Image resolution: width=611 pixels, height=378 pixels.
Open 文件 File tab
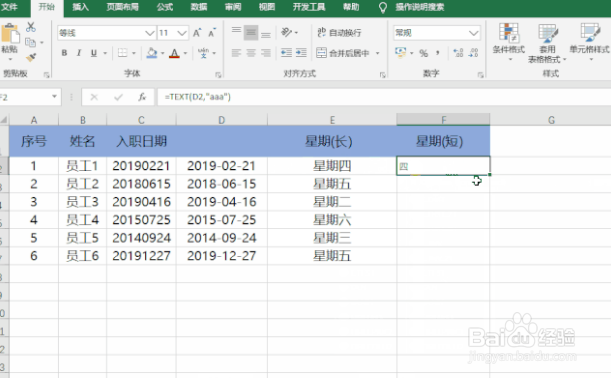click(9, 7)
